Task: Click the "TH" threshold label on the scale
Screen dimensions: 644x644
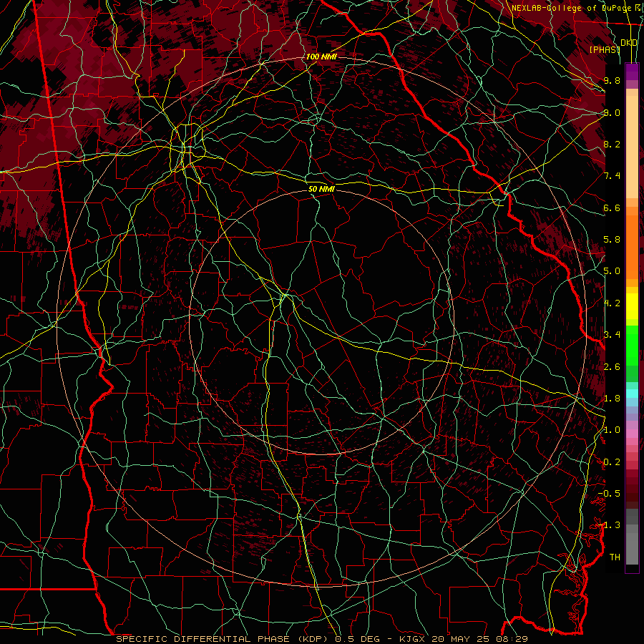Action: point(615,557)
